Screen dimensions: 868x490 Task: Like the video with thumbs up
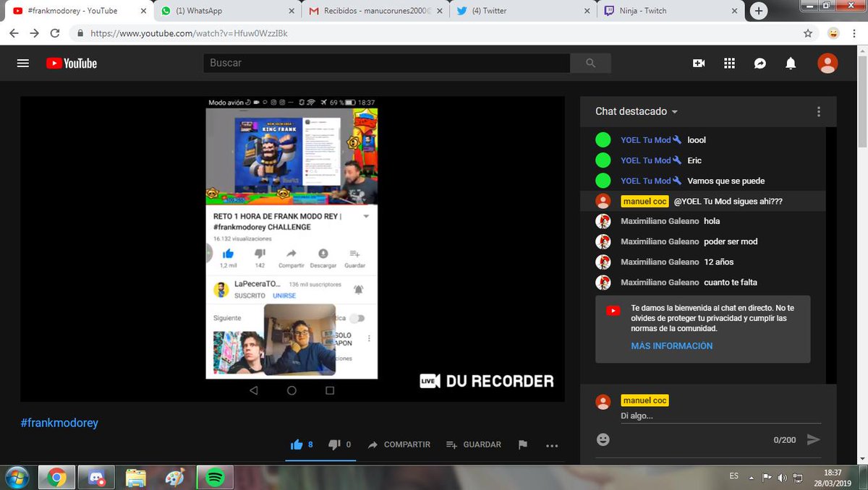(x=297, y=444)
